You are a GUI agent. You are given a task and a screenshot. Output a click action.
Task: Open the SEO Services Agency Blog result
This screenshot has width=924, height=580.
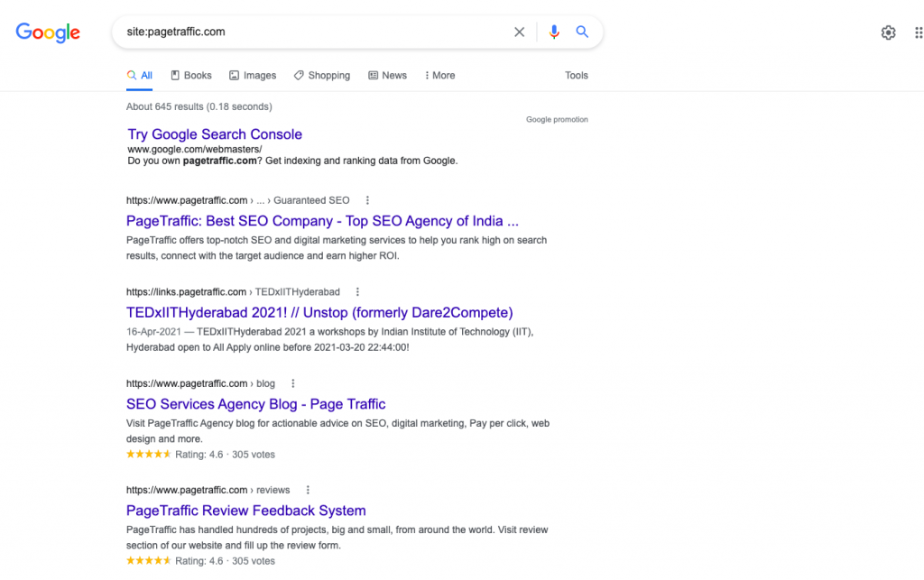point(255,403)
